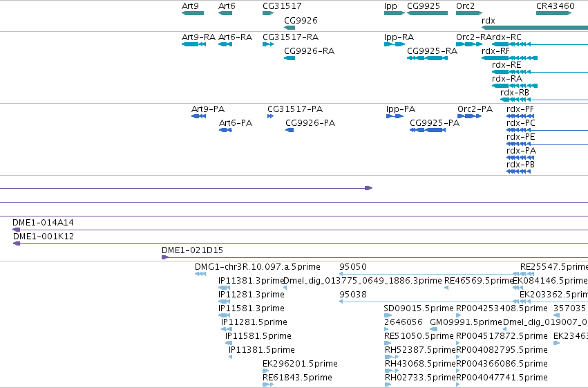
Task: Select the IP11581.3prime EST
Action: pyautogui.click(x=225, y=315)
